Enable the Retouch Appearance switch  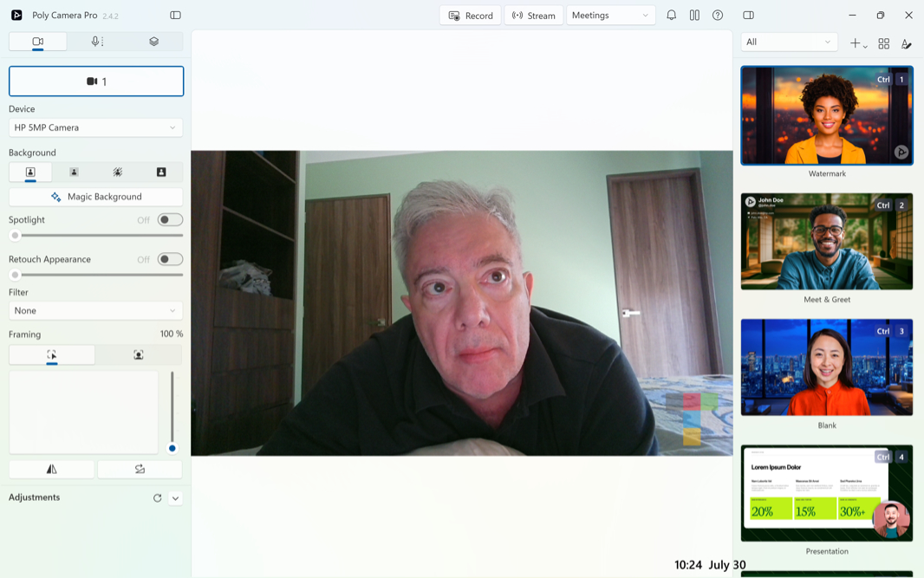tap(170, 259)
